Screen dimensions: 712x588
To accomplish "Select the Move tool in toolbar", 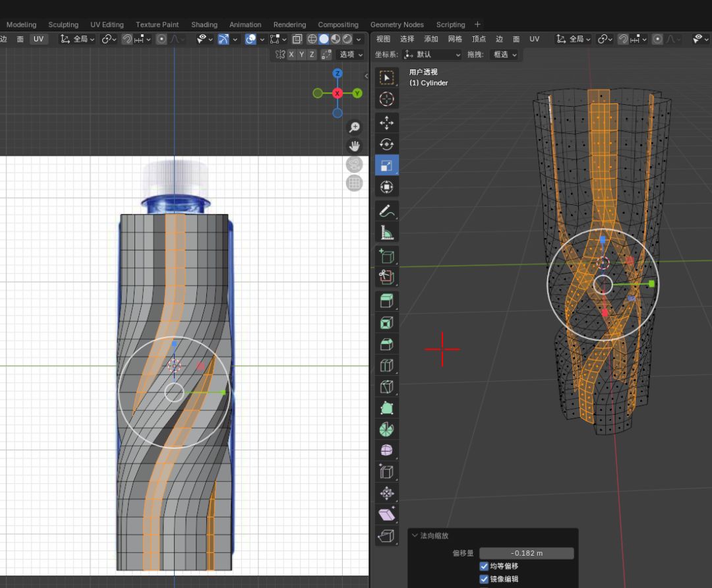I will click(387, 123).
